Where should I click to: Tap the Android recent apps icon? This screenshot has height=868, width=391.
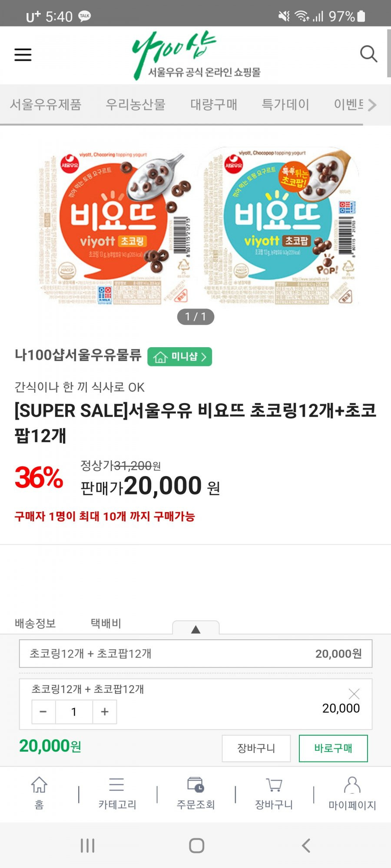click(87, 845)
